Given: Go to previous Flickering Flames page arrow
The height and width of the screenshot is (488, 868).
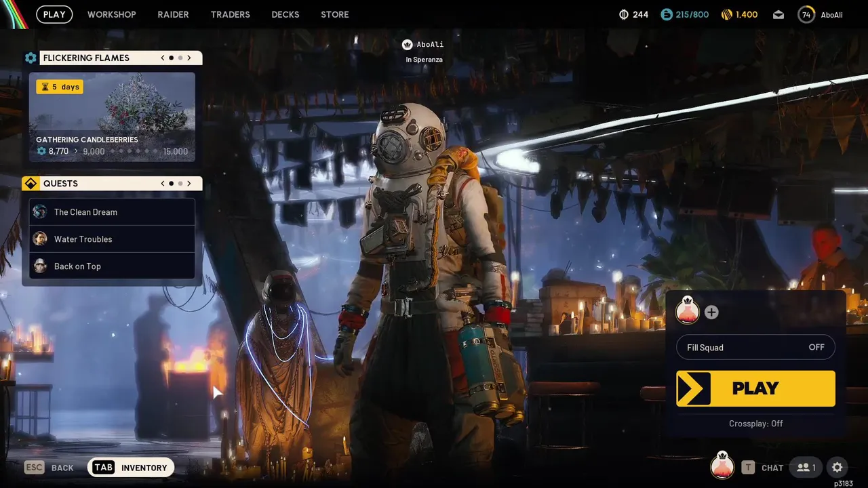Looking at the screenshot, I should click(x=163, y=58).
